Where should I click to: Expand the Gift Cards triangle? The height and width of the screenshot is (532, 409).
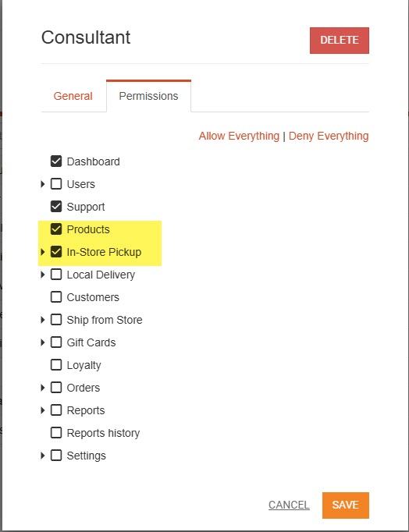pos(42,342)
